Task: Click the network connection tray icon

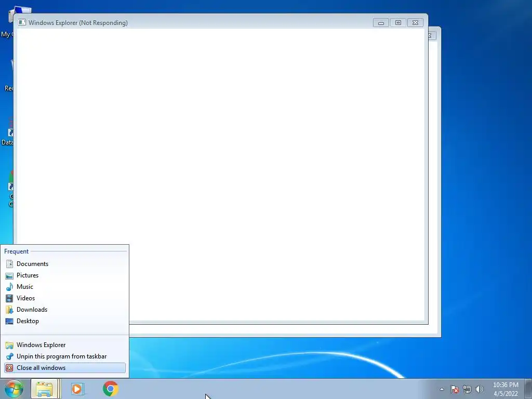Action: point(467,389)
